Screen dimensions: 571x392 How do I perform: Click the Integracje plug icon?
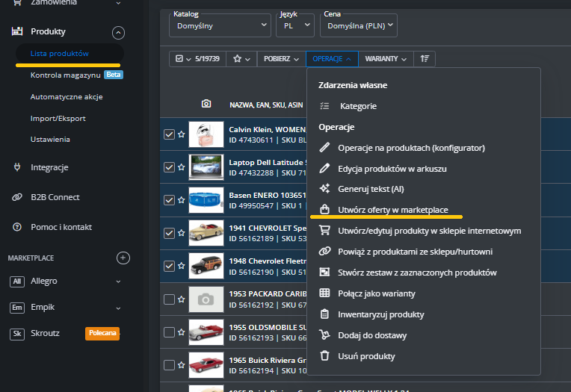pyautogui.click(x=16, y=167)
